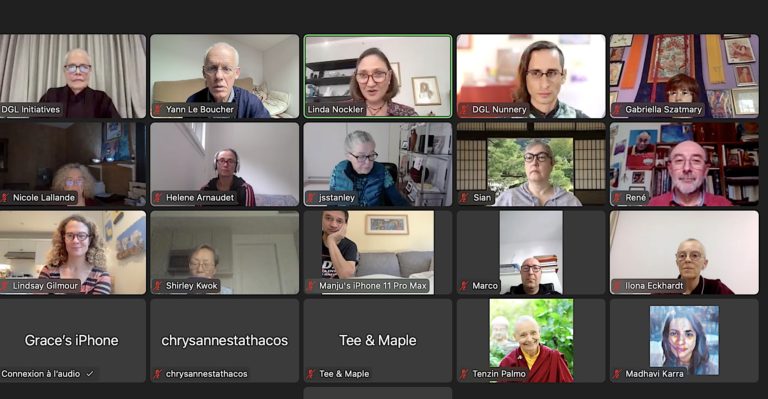The width and height of the screenshot is (768, 399).
Task: Select the Shirley Kwok video tile
Action: 225,253
